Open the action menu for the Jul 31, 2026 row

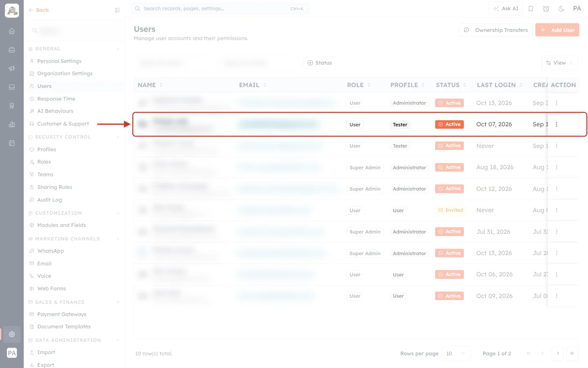click(557, 232)
